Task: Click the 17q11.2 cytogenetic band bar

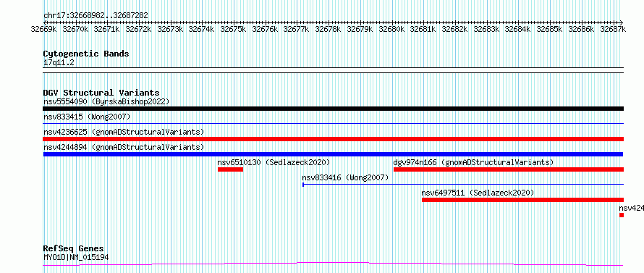Action: (x=333, y=70)
